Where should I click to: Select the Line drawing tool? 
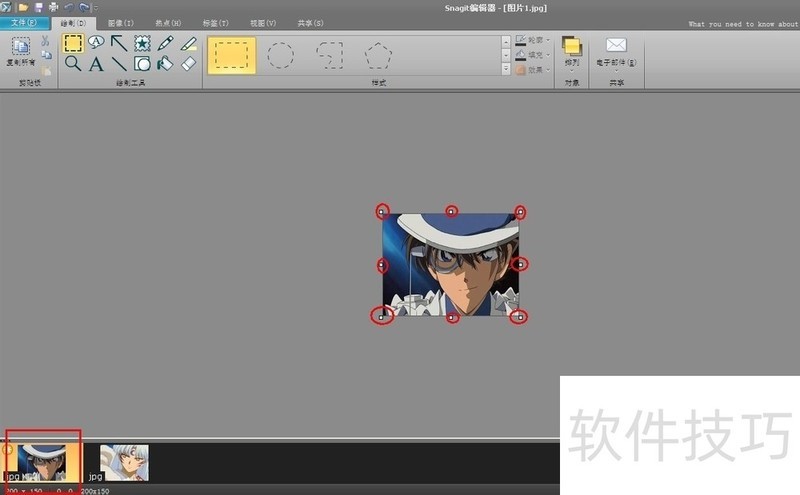[119, 64]
